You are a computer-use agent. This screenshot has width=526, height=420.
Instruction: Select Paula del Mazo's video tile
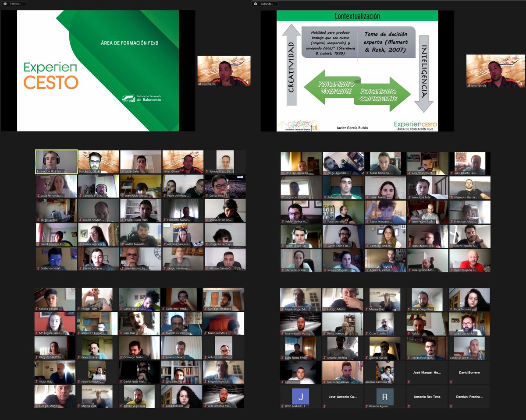coord(183,186)
